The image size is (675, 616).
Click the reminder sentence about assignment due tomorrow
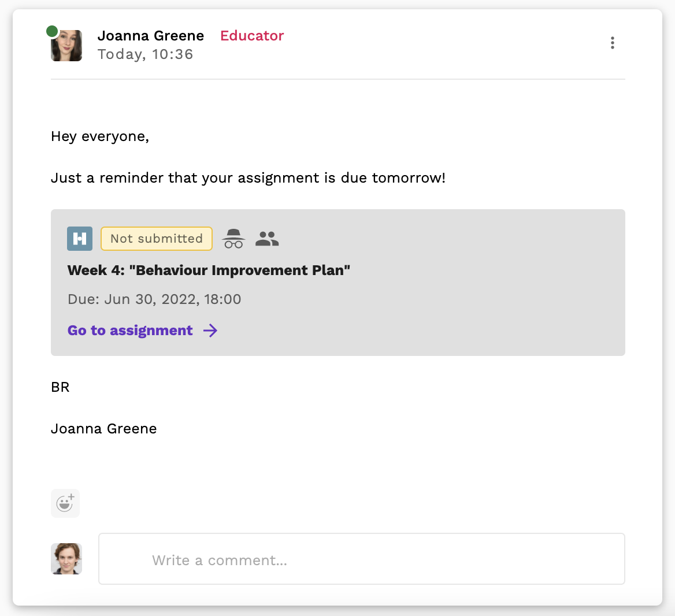tap(248, 178)
